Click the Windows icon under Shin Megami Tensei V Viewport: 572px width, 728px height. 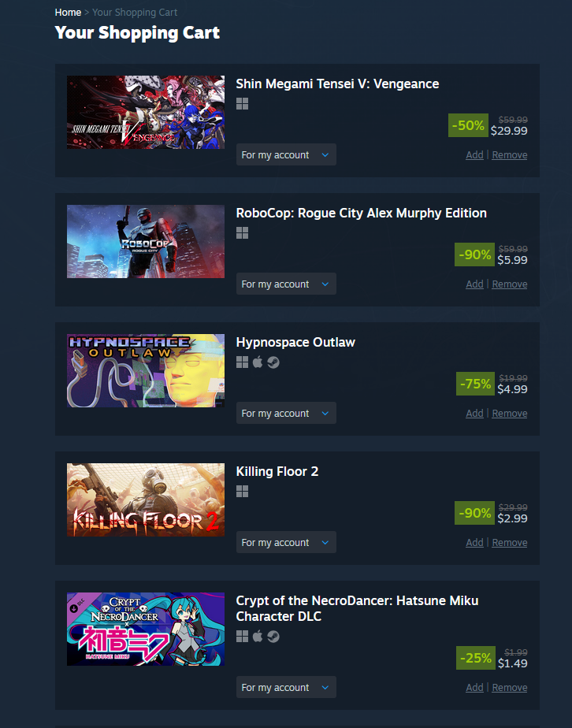(242, 103)
